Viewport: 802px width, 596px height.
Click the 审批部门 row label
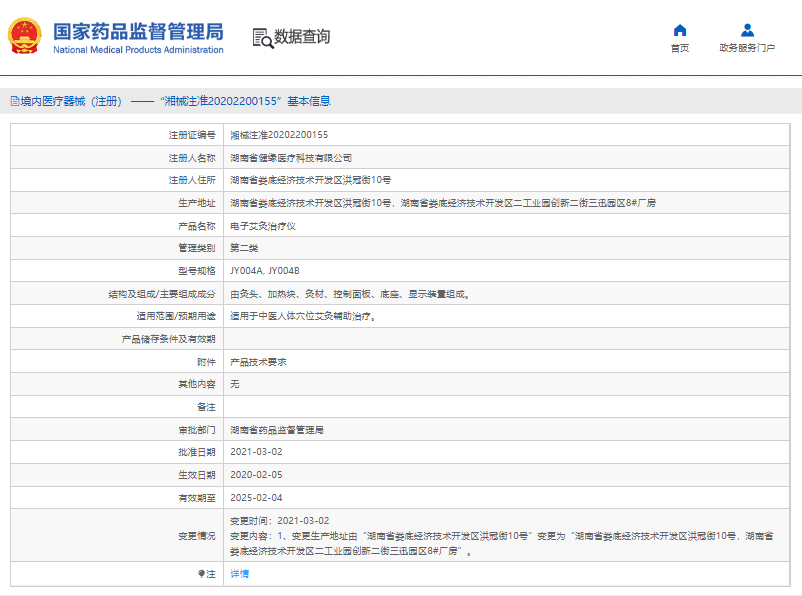coord(197,430)
